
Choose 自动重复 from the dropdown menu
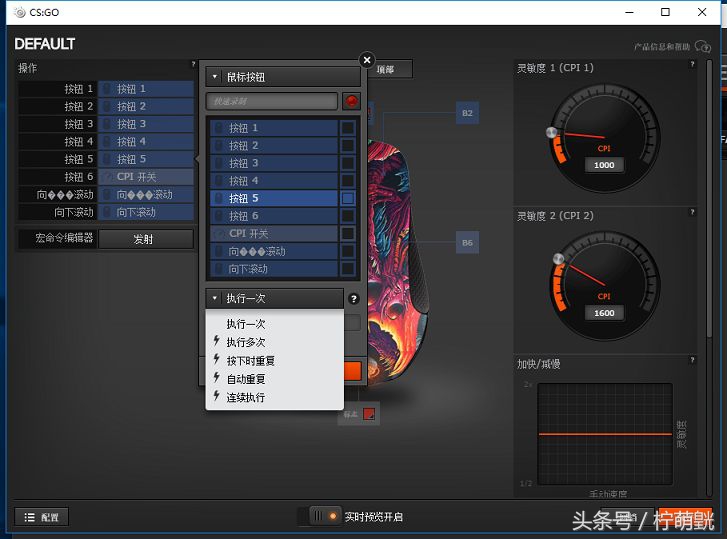point(274,379)
